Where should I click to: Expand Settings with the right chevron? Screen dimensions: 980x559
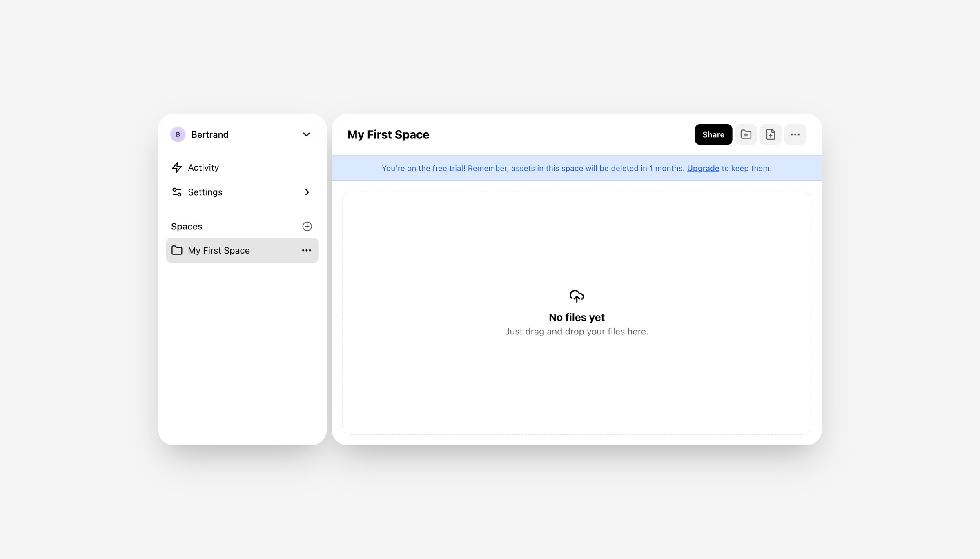307,192
